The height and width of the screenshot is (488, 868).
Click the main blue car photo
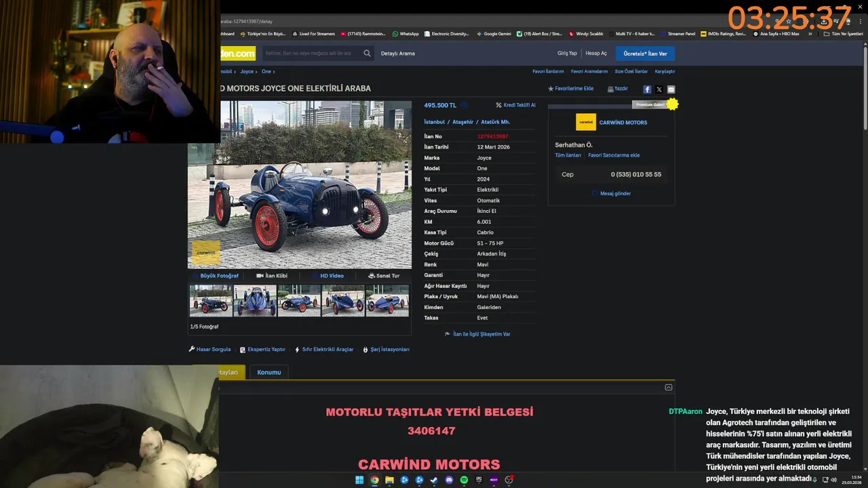[300, 185]
